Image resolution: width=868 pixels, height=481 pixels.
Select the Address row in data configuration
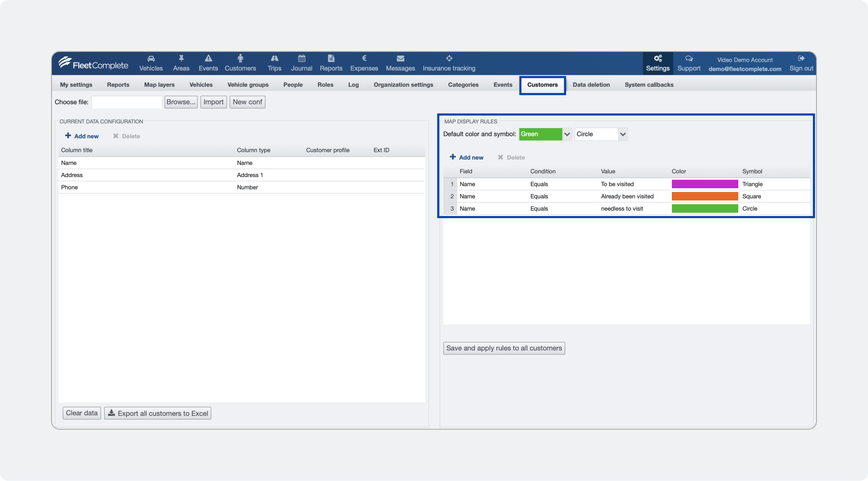(x=241, y=175)
